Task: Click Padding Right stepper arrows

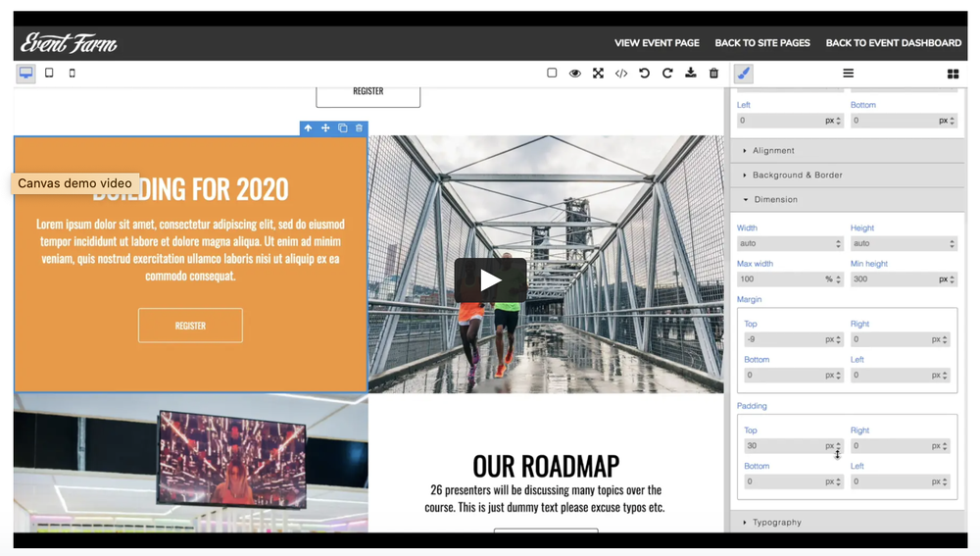Action: pos(945,446)
